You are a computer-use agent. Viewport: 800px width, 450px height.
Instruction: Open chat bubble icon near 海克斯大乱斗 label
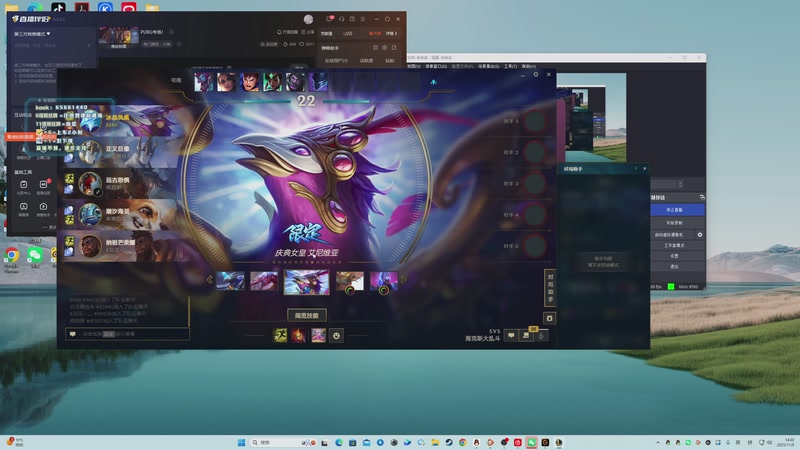coord(511,335)
